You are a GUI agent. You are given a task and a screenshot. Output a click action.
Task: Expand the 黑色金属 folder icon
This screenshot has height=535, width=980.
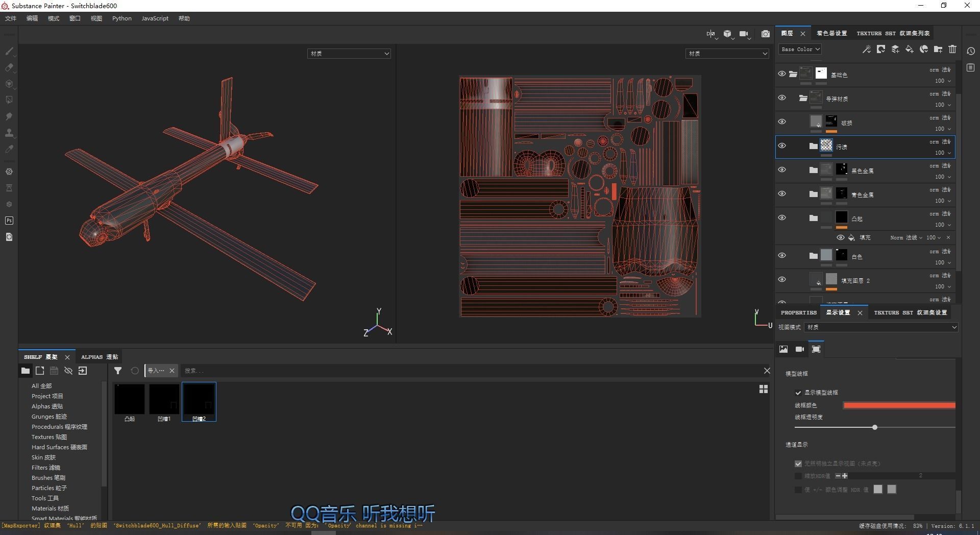pos(813,170)
